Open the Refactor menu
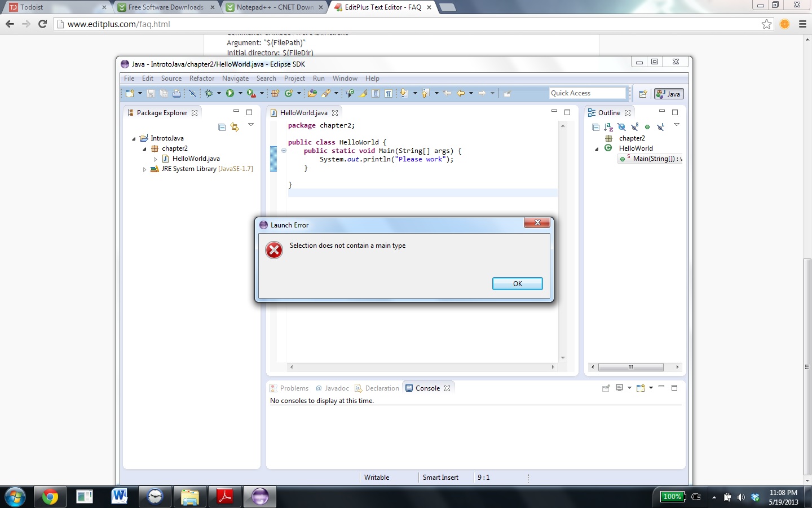This screenshot has height=508, width=812. 201,78
